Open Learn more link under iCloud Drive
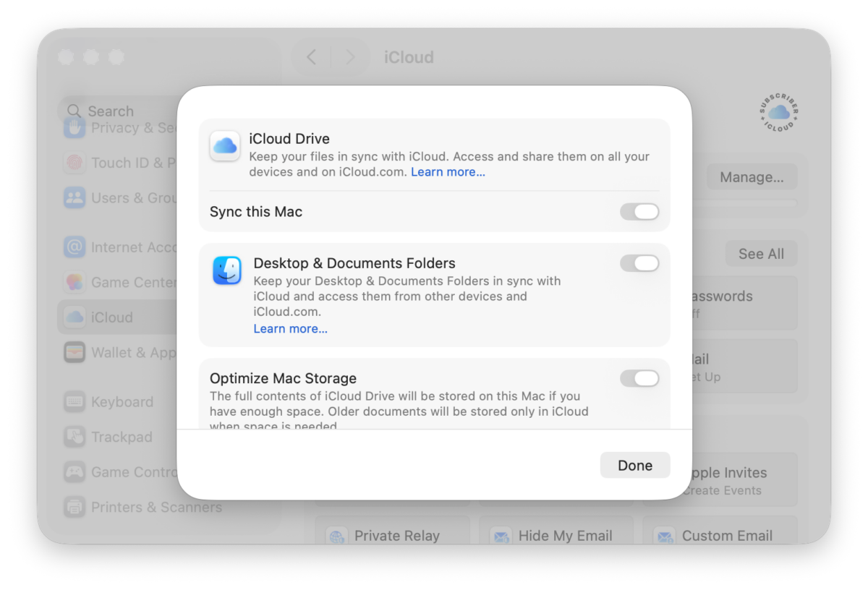Viewport: 868px width, 590px height. click(x=448, y=172)
